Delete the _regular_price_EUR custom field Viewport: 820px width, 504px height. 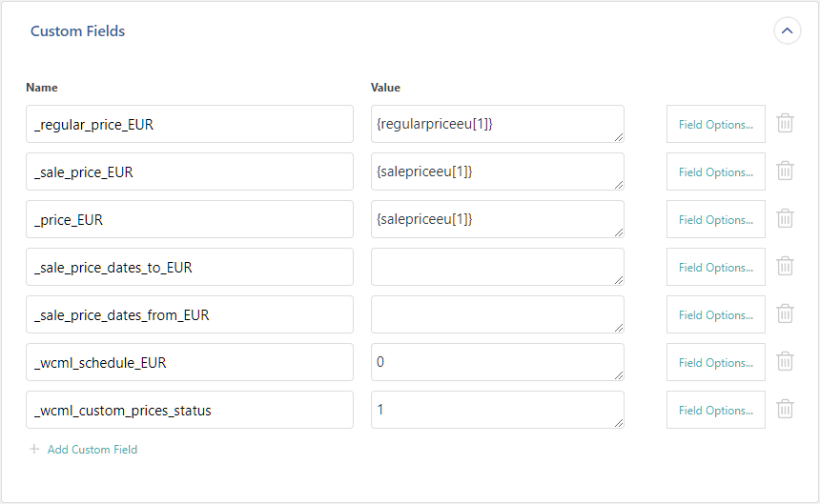[785, 123]
